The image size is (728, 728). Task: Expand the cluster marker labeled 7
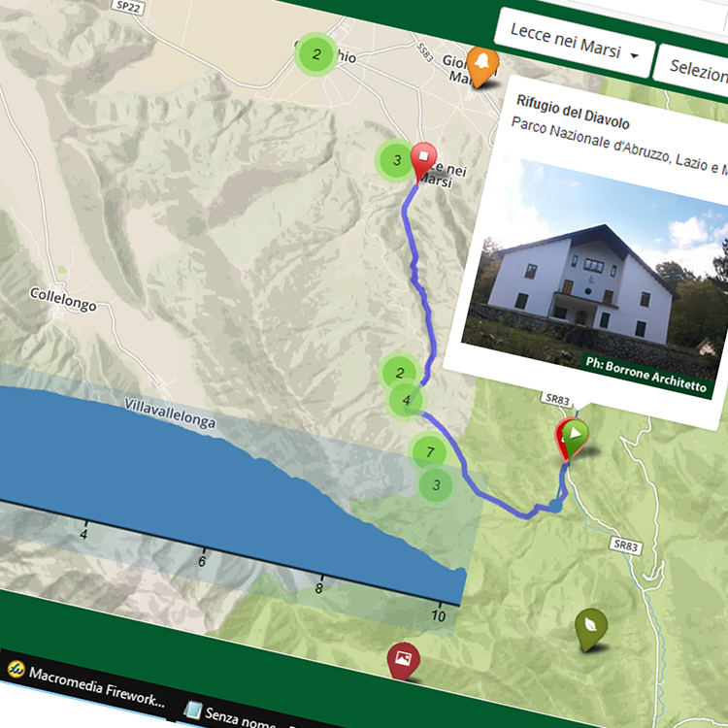click(430, 451)
